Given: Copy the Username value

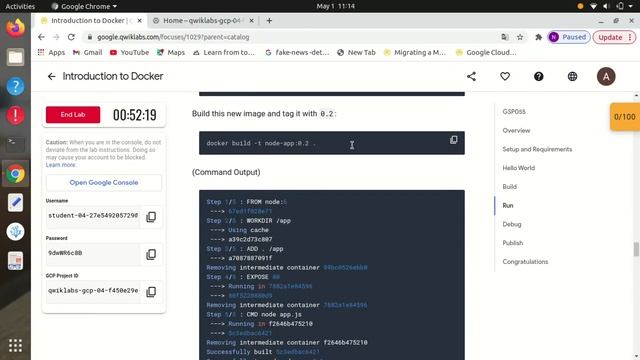Looking at the screenshot, I should tap(151, 217).
